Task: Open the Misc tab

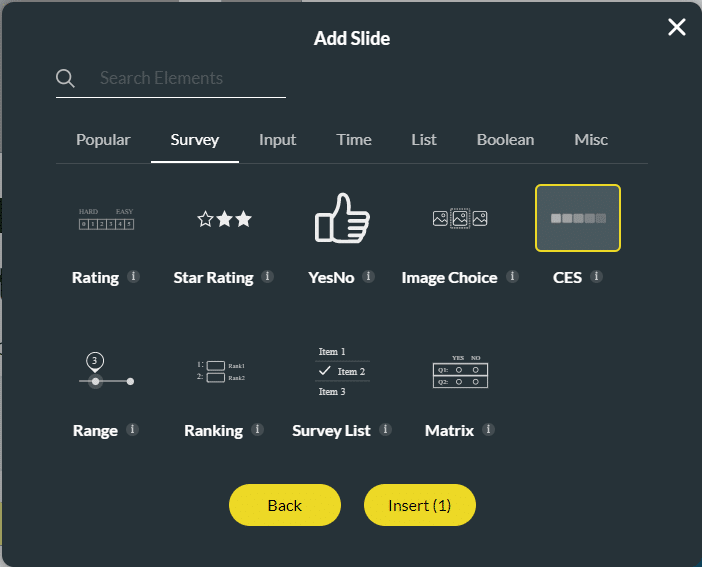Action: 591,140
